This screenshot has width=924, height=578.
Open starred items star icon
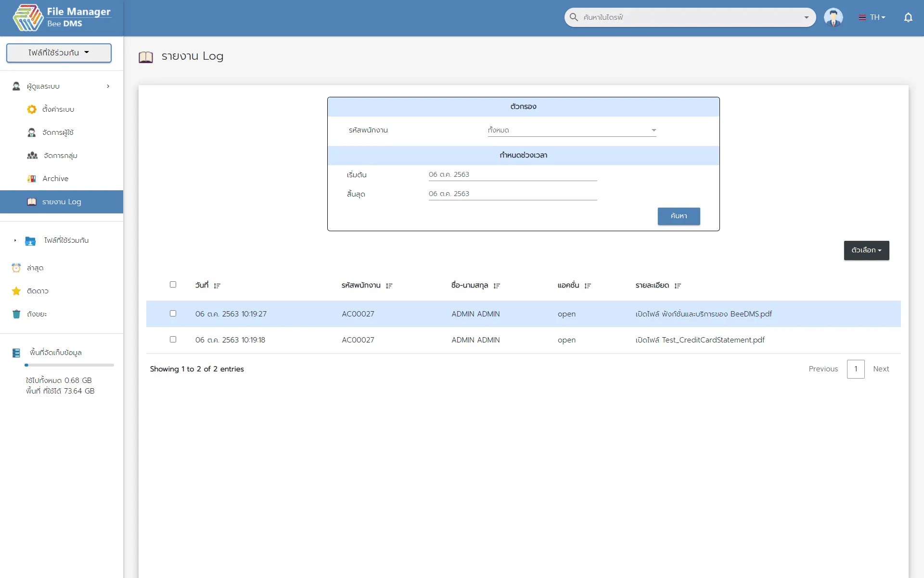[x=16, y=291]
